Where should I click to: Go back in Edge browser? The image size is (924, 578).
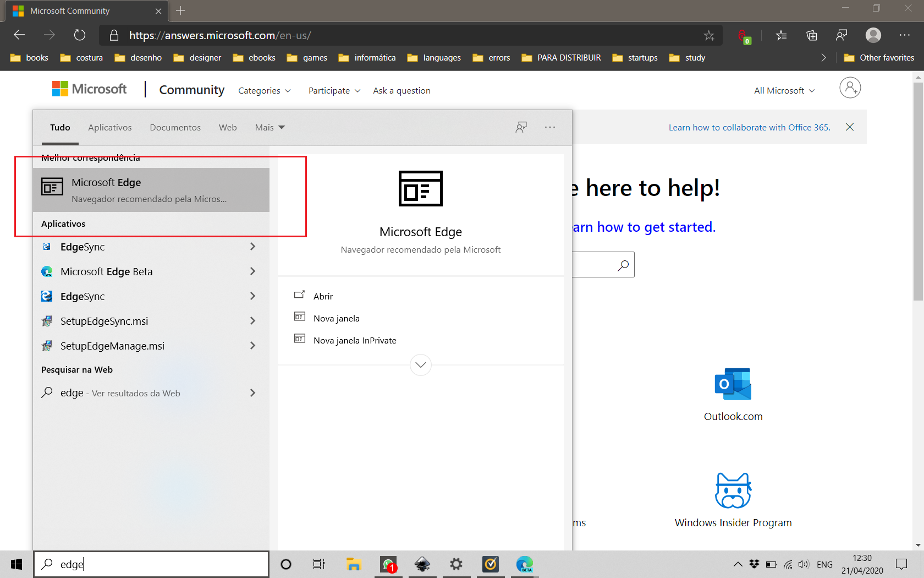click(x=19, y=35)
